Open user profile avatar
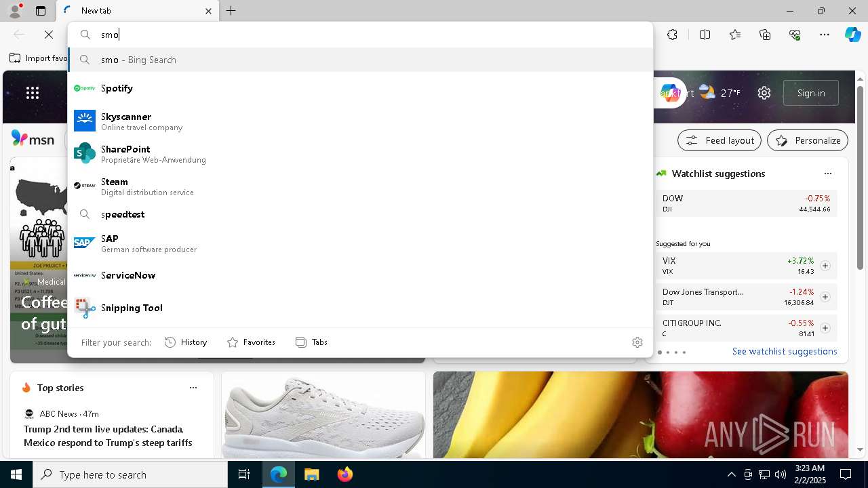 [14, 11]
